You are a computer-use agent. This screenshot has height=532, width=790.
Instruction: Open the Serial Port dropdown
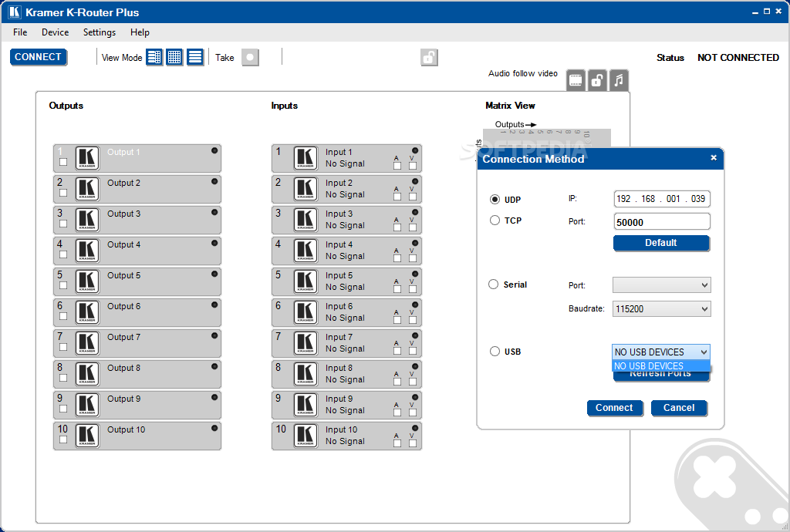(661, 285)
